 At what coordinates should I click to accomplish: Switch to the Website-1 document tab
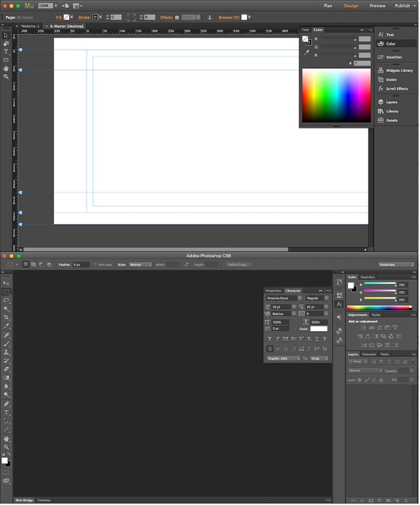(30, 26)
